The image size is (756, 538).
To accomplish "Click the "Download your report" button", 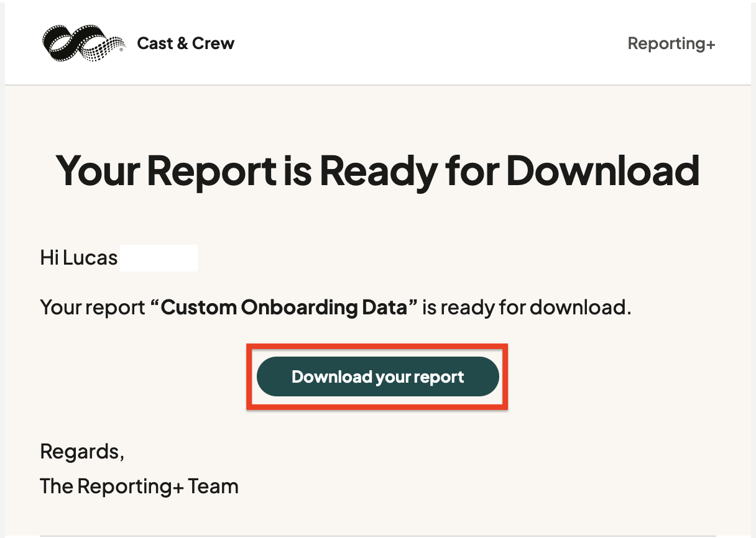I will (378, 376).
